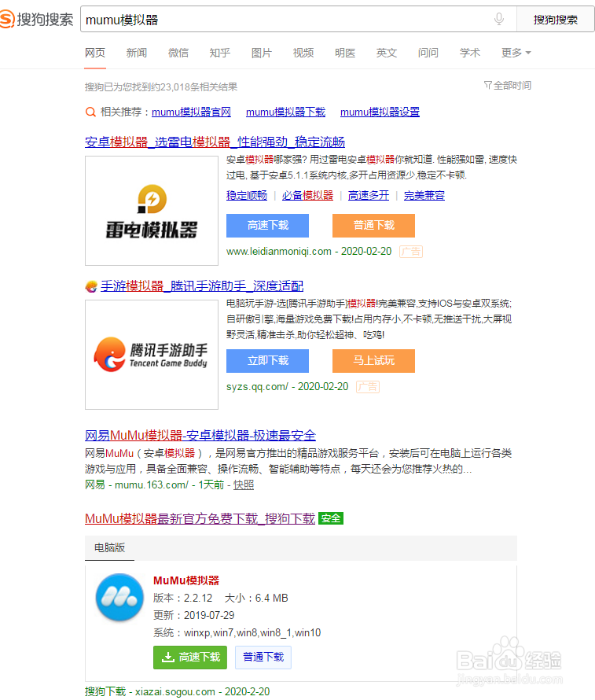Open the 稳定顺畅 sublink
Image resolution: width=595 pixels, height=700 pixels.
click(x=247, y=196)
